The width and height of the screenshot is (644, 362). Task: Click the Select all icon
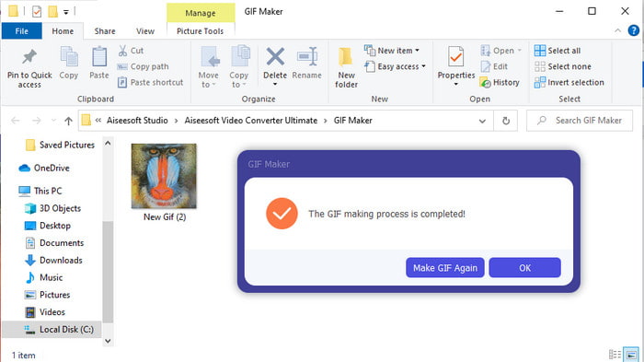tap(540, 51)
